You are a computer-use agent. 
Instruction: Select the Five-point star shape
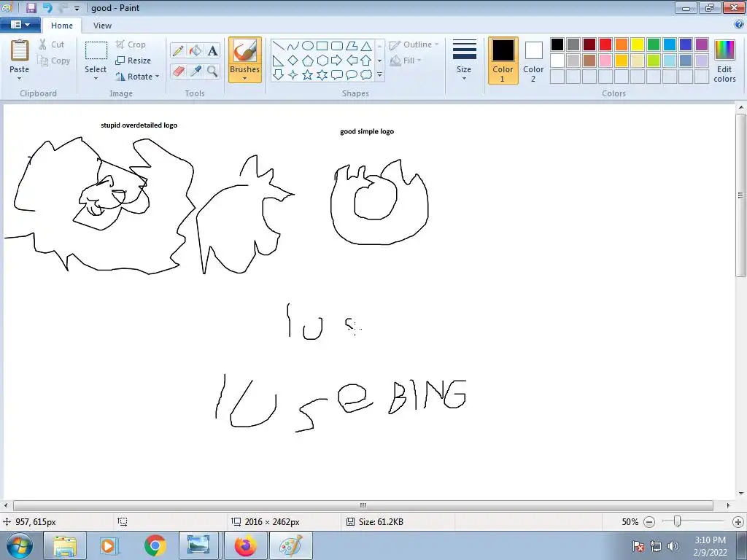[x=308, y=75]
